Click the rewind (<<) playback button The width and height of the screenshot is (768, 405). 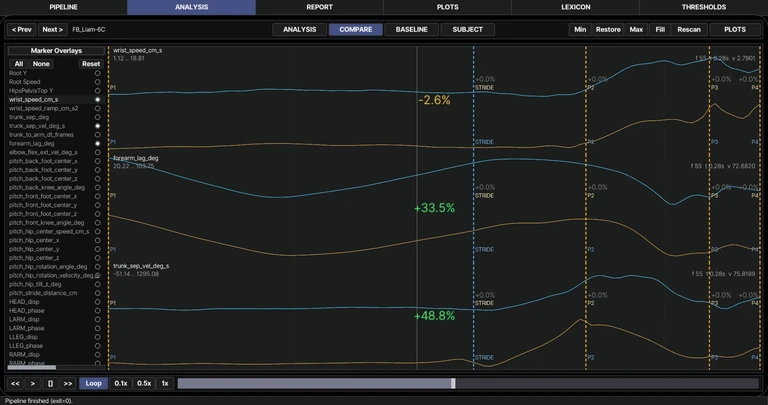tap(15, 383)
